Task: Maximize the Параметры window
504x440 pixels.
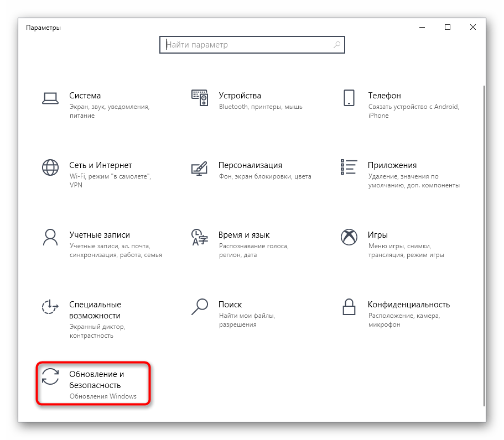Action: pyautogui.click(x=448, y=27)
